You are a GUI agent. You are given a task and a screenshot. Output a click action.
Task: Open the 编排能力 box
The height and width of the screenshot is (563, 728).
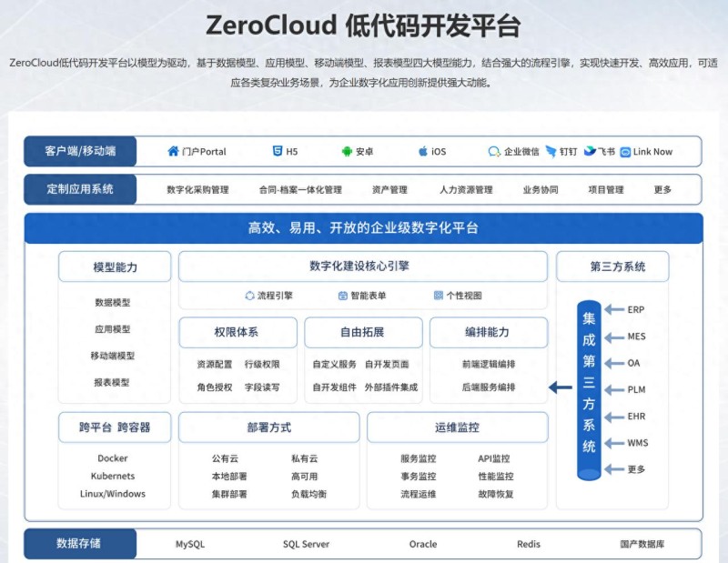tap(489, 332)
